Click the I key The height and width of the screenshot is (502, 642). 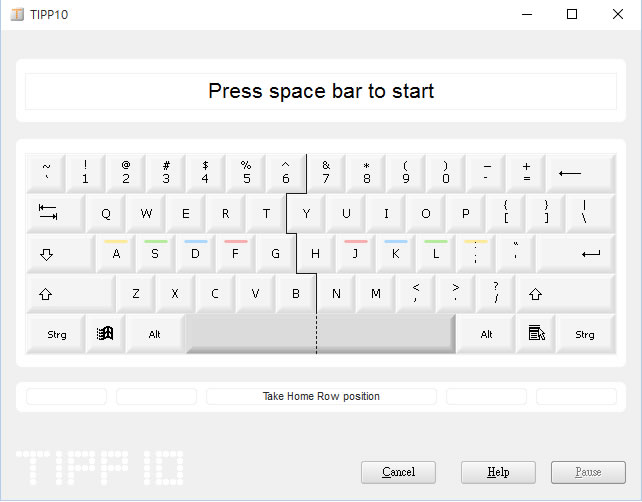386,213
